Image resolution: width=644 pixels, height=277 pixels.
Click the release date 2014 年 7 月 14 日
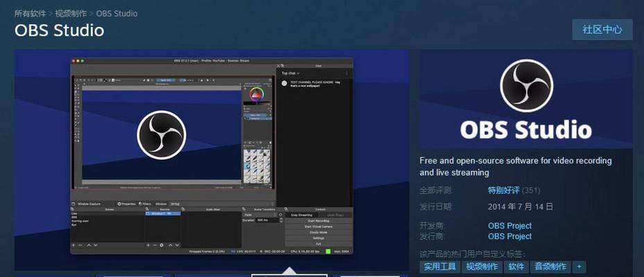pos(521,206)
